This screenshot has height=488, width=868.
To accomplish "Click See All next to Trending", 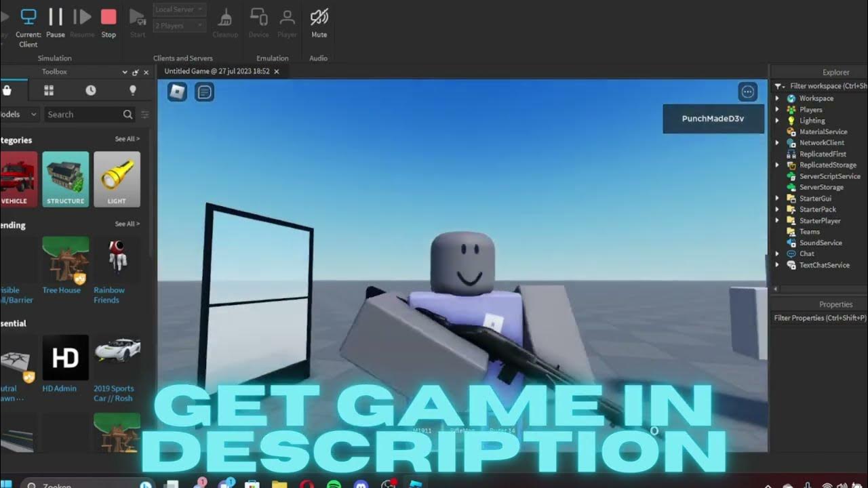I will click(x=127, y=224).
